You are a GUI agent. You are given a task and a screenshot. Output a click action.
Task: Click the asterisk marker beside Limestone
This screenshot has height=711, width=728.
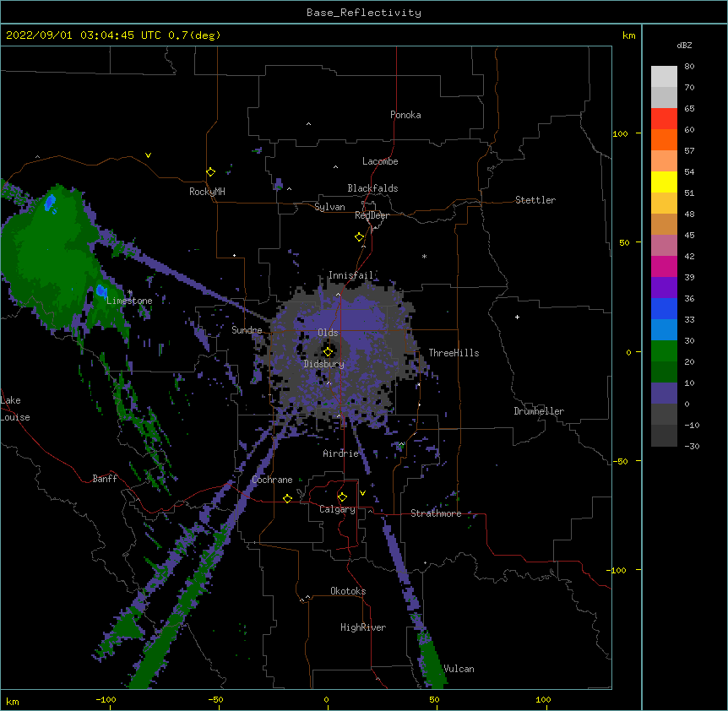[x=130, y=292]
